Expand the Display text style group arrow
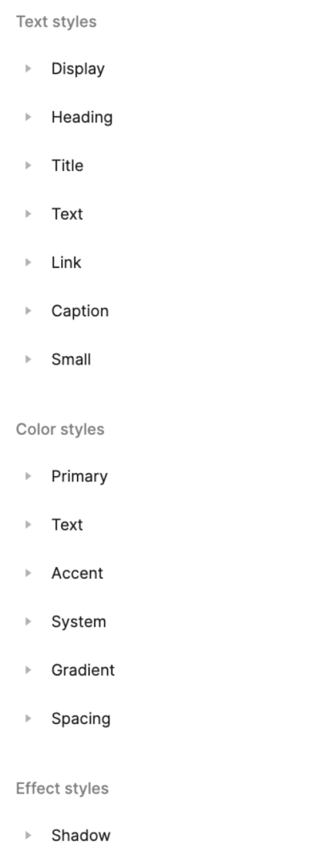329x868 pixels. pyautogui.click(x=28, y=69)
